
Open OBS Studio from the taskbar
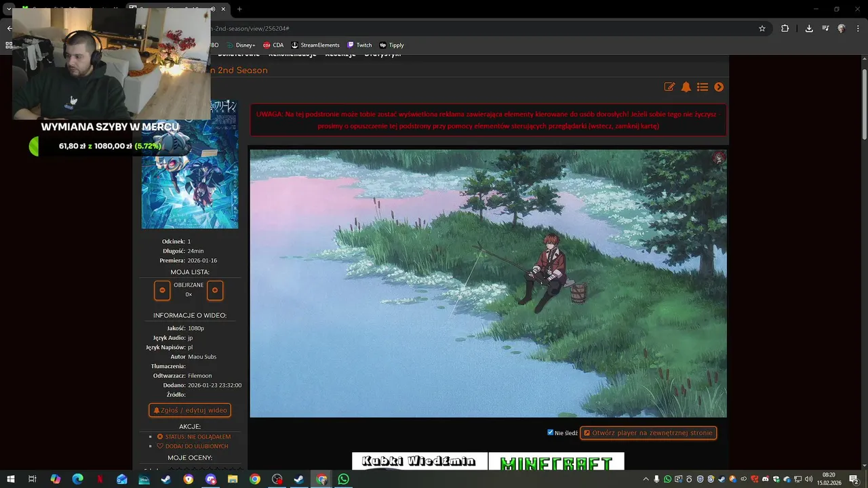pyautogui.click(x=277, y=479)
